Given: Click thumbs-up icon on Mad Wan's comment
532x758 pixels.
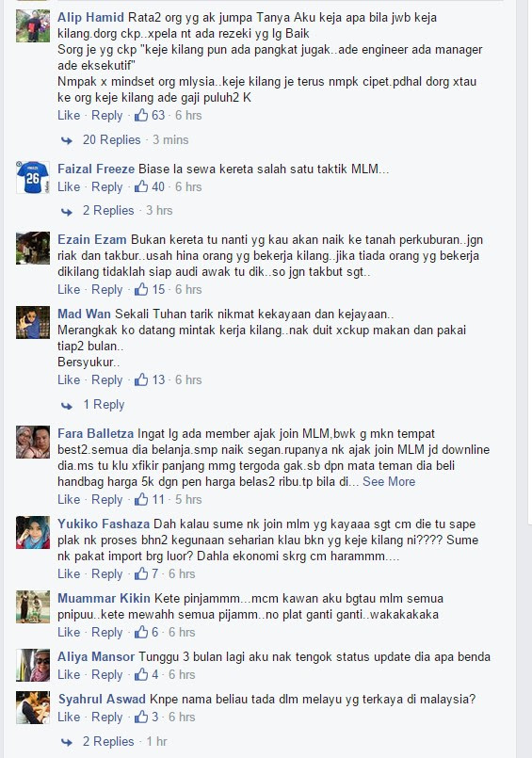Looking at the screenshot, I should (141, 379).
